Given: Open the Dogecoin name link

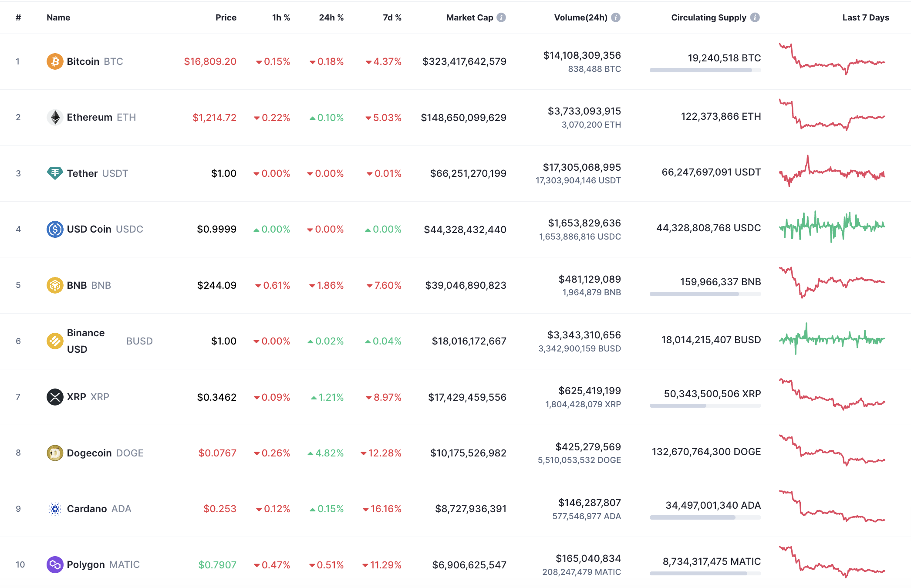Looking at the screenshot, I should pos(90,453).
